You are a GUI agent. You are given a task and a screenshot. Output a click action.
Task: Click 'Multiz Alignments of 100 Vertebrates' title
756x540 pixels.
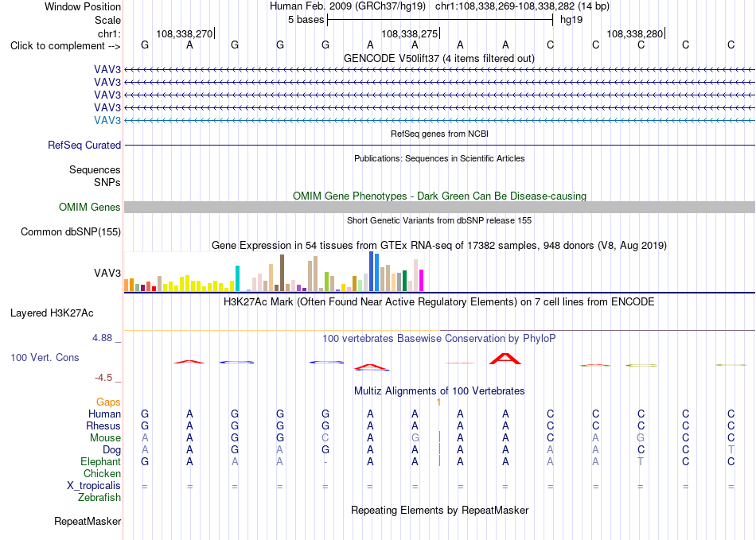pos(439,390)
